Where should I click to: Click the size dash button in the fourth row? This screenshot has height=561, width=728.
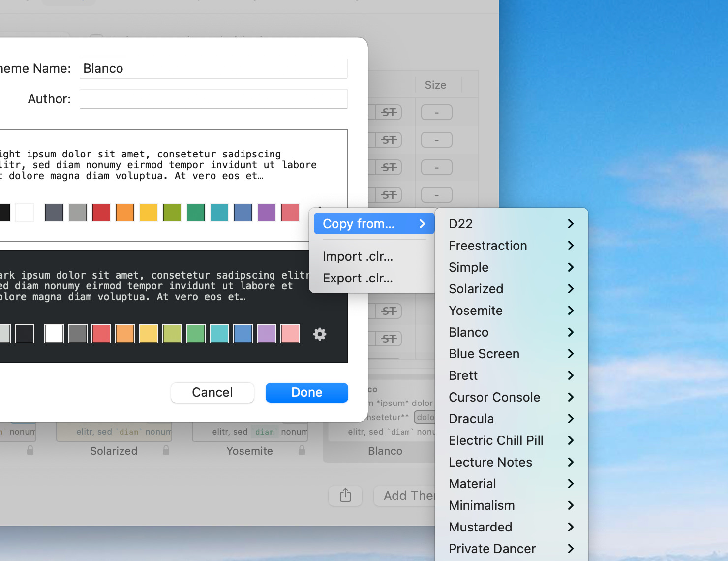pyautogui.click(x=436, y=195)
